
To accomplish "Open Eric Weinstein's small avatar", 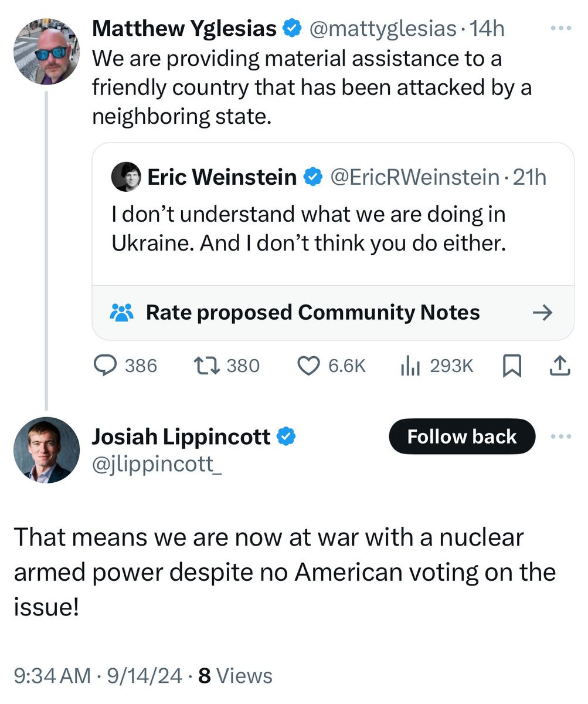I will (x=125, y=177).
